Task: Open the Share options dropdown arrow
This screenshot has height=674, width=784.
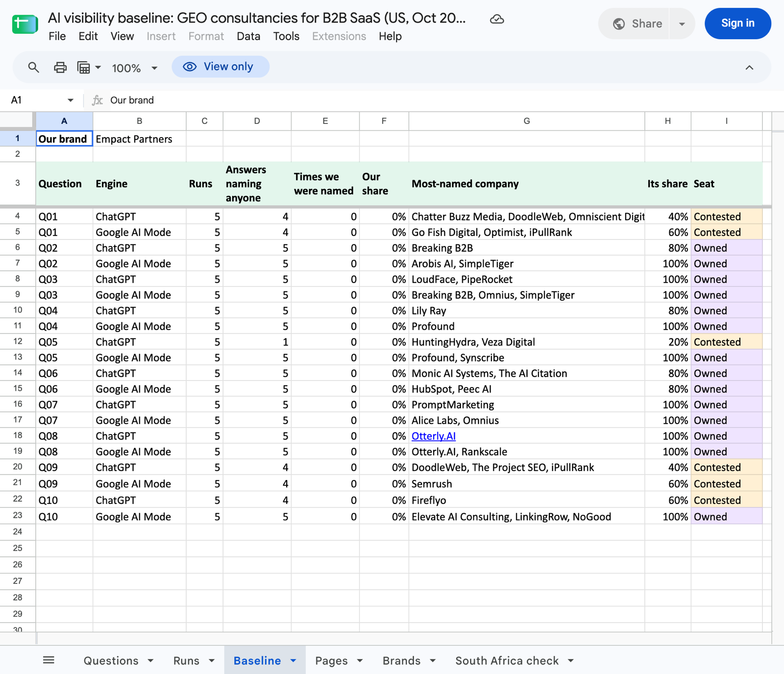Action: coord(682,24)
